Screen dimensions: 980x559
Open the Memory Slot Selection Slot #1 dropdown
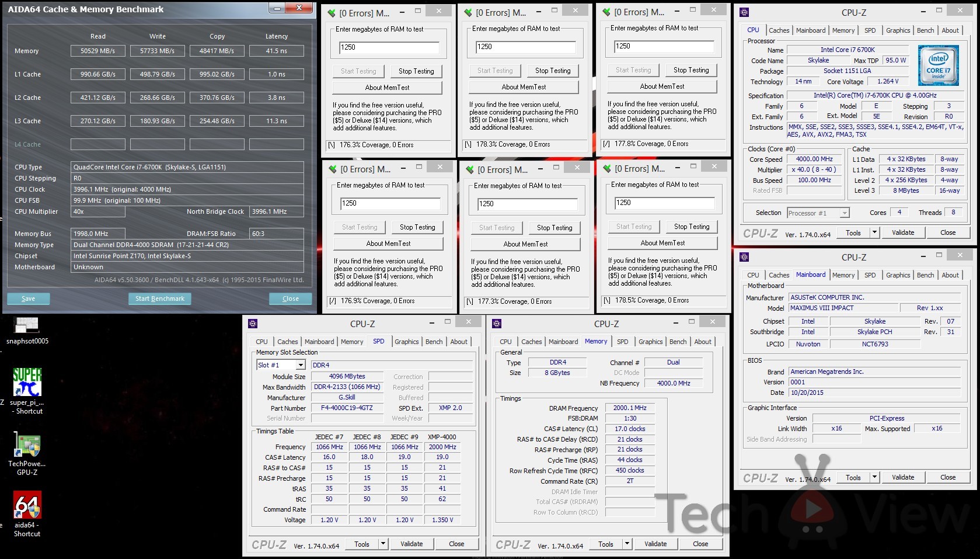(x=301, y=365)
